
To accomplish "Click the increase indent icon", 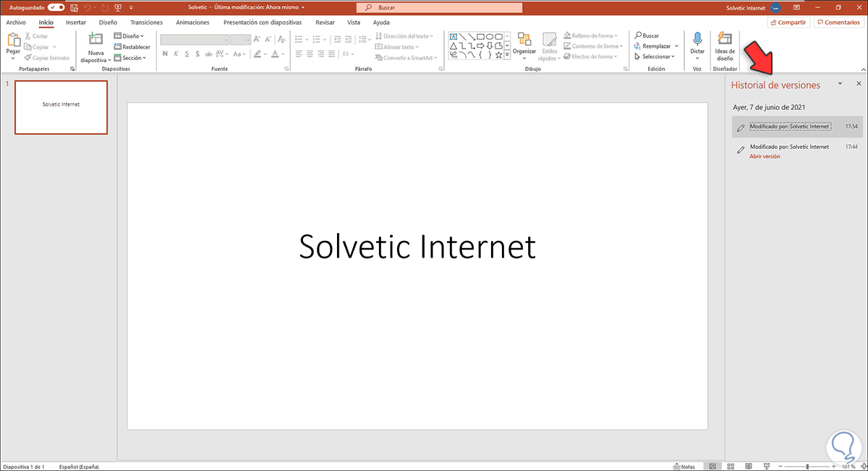I will click(x=348, y=40).
